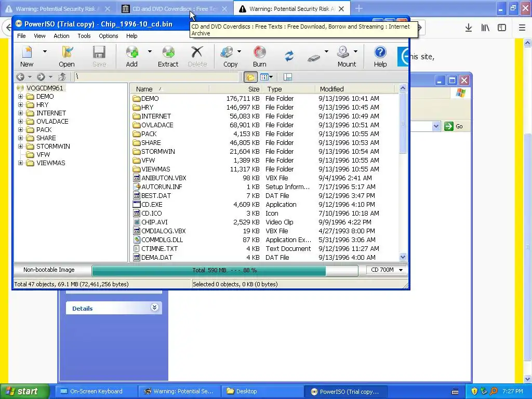Image resolution: width=532 pixels, height=399 pixels.
Task: Click the Go button in Explorer window
Action: tap(454, 126)
